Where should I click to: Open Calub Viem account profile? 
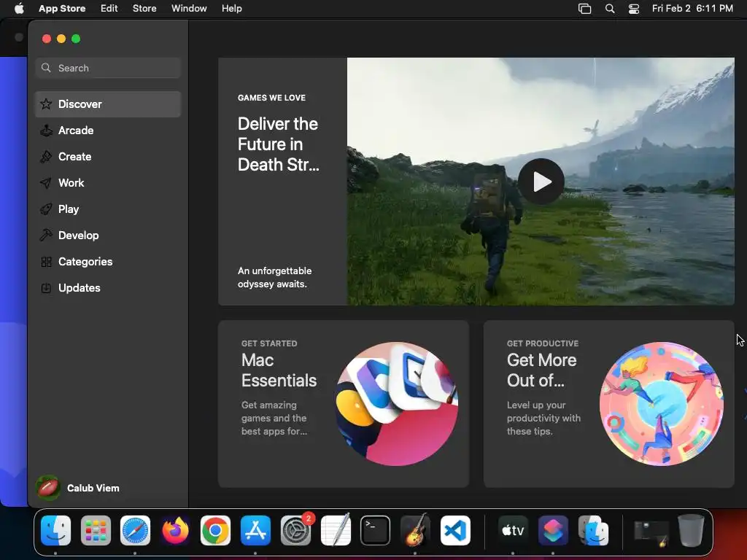(78, 488)
